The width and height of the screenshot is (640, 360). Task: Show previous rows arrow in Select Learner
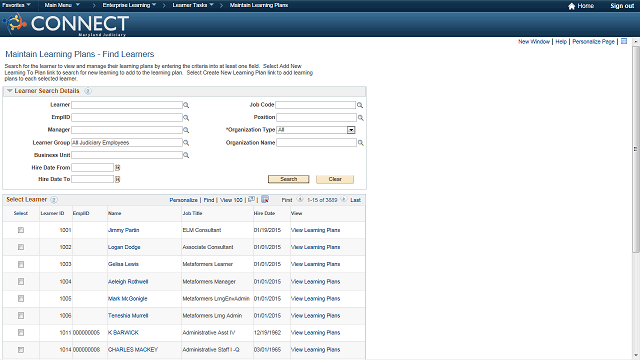pos(300,199)
